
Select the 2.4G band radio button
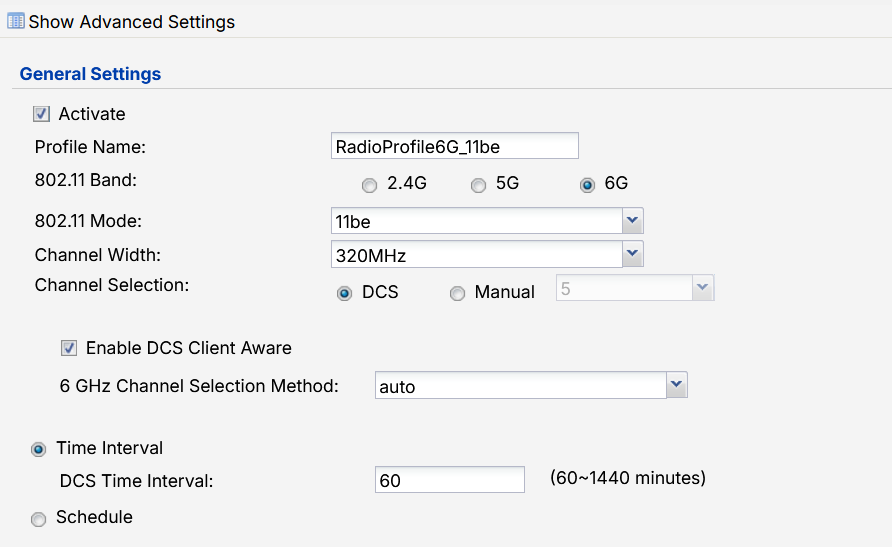[369, 185]
